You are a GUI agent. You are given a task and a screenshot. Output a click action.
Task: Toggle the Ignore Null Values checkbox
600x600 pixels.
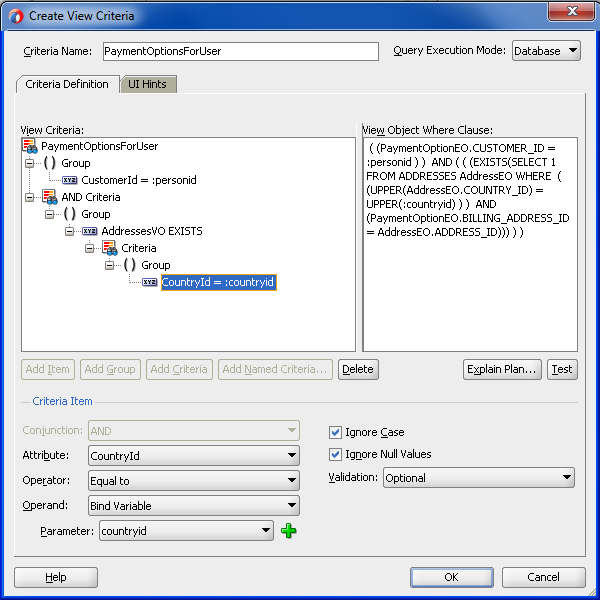pyautogui.click(x=335, y=454)
